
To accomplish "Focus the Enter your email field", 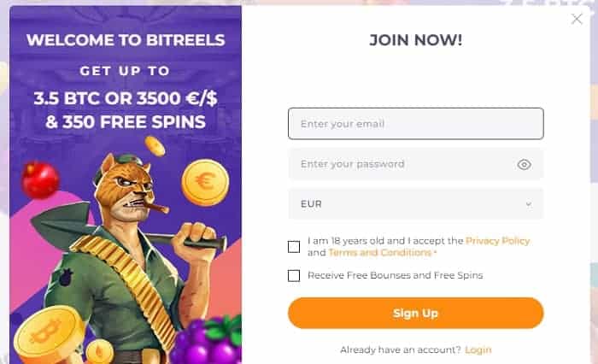I will (416, 124).
